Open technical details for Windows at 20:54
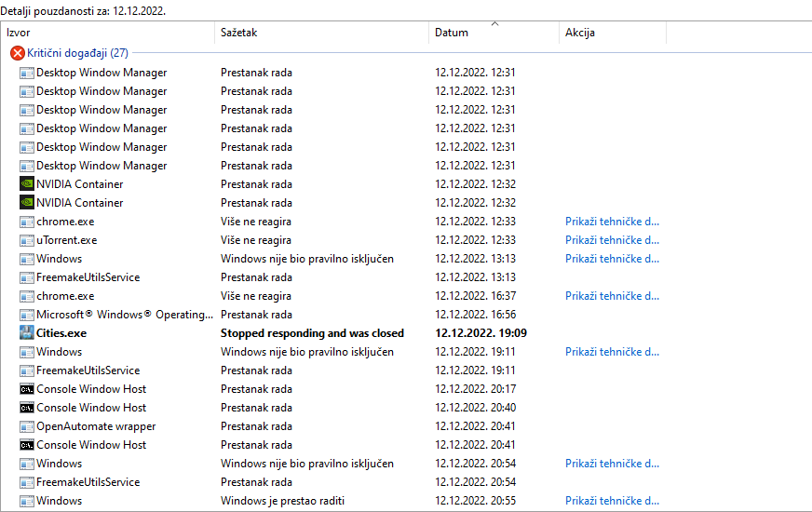 pyautogui.click(x=612, y=464)
